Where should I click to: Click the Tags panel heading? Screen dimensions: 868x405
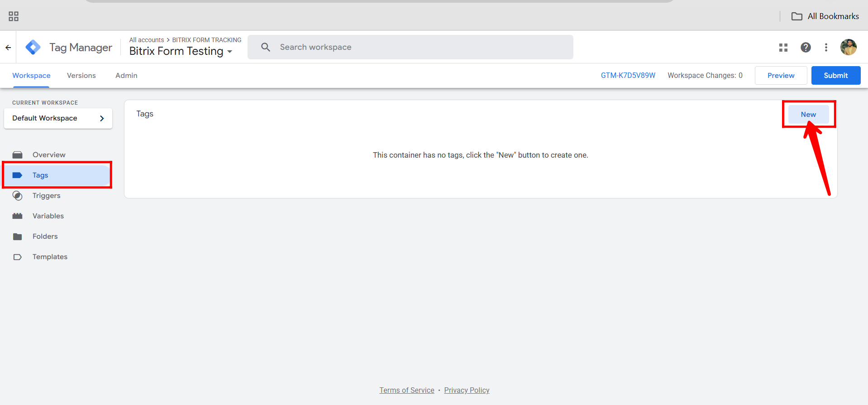coord(145,114)
